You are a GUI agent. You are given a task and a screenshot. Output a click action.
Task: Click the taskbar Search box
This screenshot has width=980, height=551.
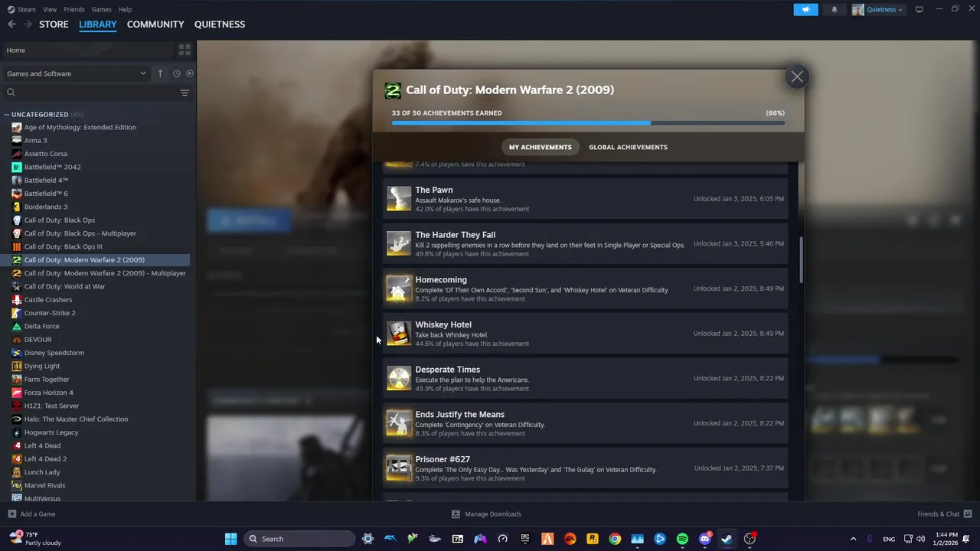click(x=300, y=539)
